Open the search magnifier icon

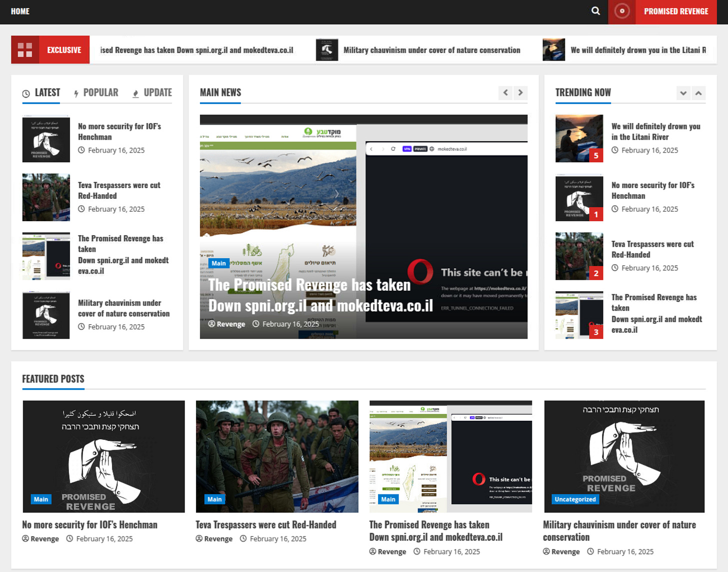[x=595, y=11]
